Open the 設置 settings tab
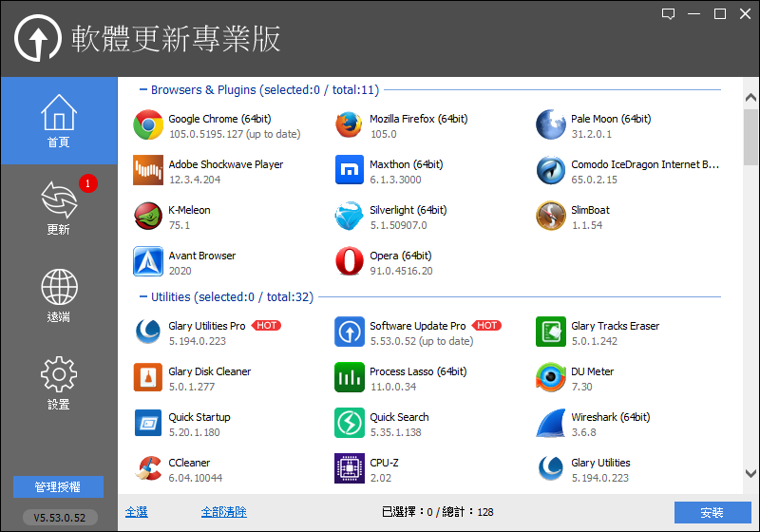This screenshot has height=532, width=760. (x=59, y=383)
